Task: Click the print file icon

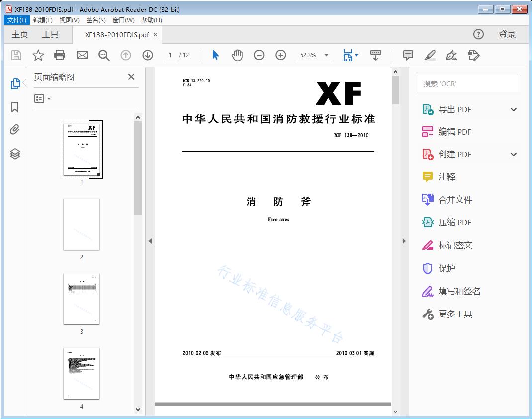Action: click(x=60, y=55)
